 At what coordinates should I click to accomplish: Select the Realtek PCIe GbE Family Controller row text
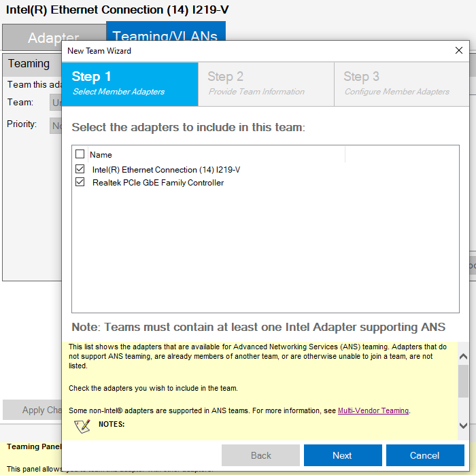pos(158,183)
